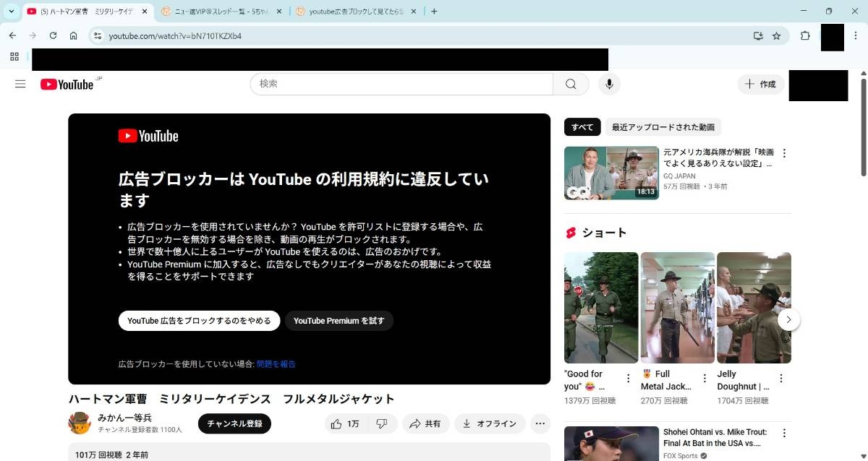Open the Chrome apps grid icon

[x=14, y=56]
